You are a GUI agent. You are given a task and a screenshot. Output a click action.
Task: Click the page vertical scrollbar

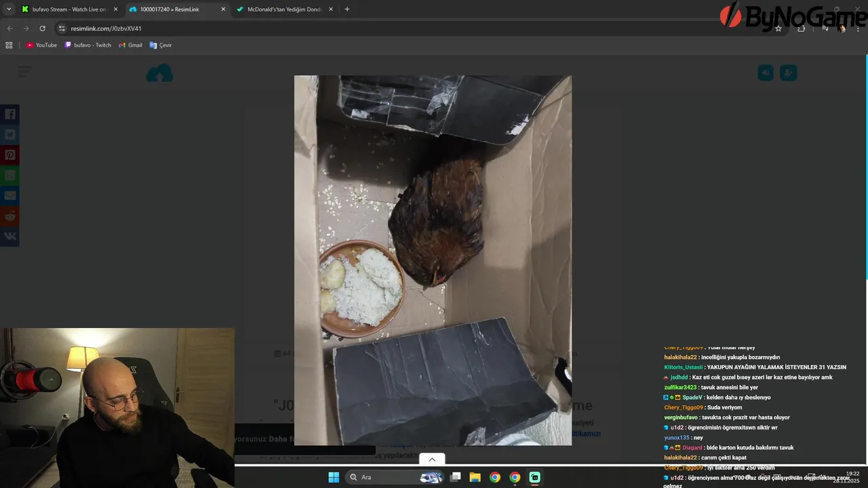pos(865,166)
